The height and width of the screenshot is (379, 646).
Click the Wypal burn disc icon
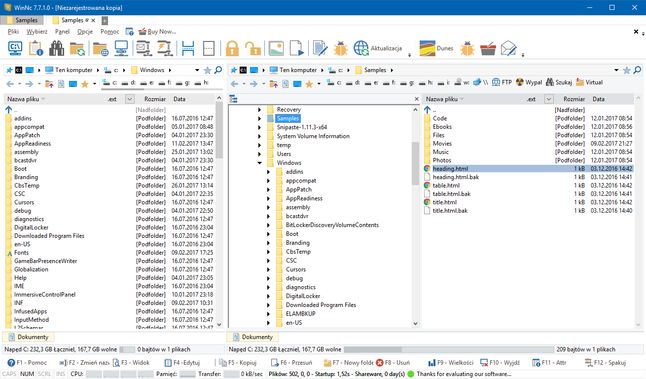pos(529,82)
